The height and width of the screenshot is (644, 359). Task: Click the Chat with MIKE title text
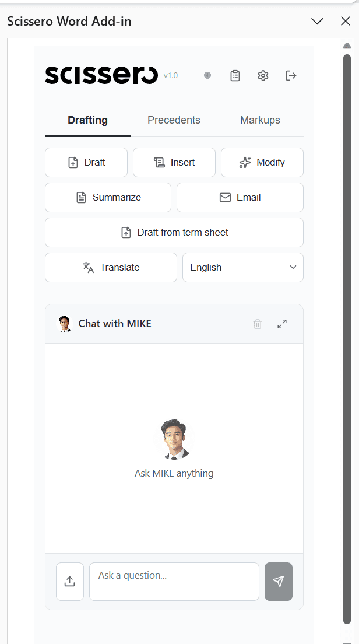pos(115,324)
